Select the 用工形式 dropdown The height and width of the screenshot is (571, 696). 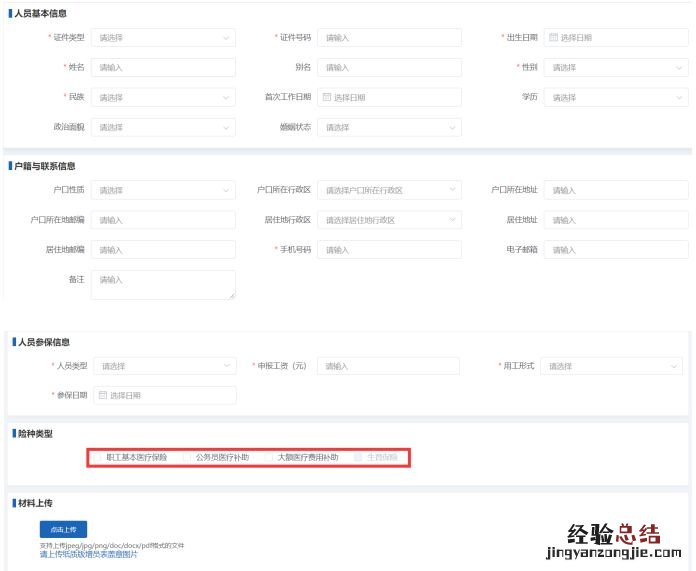611,366
